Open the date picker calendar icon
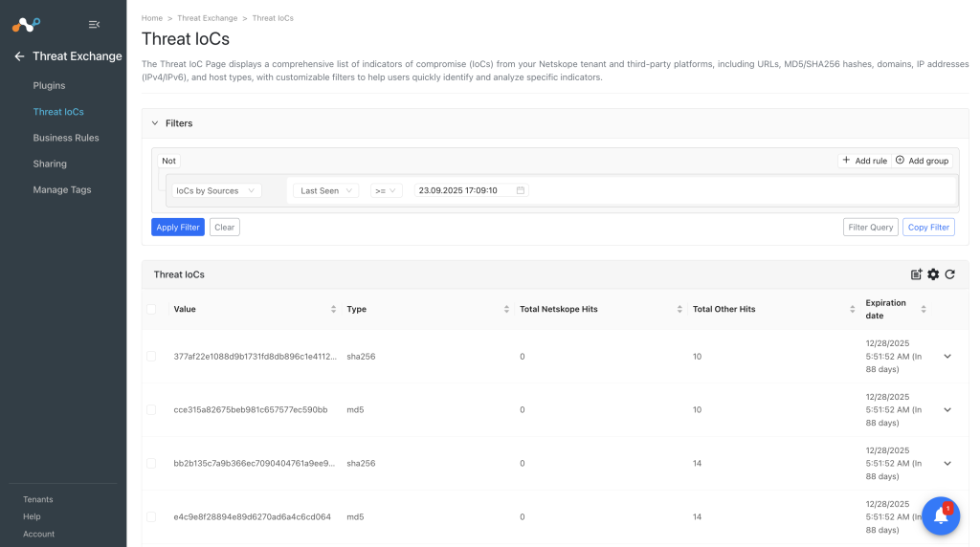The image size is (980, 547). click(520, 190)
